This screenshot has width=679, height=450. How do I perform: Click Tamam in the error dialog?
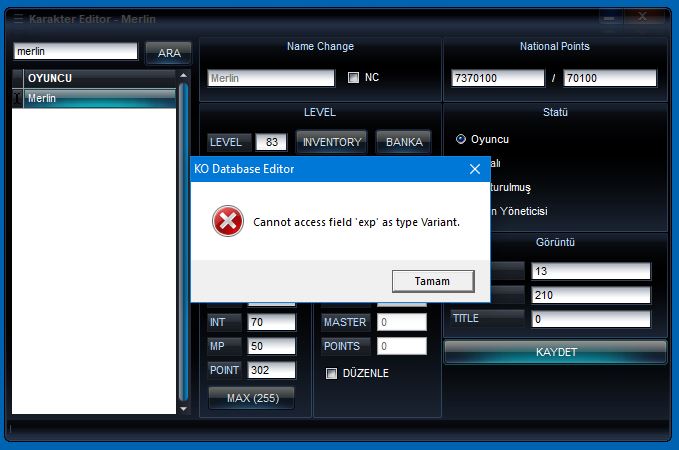coord(433,282)
